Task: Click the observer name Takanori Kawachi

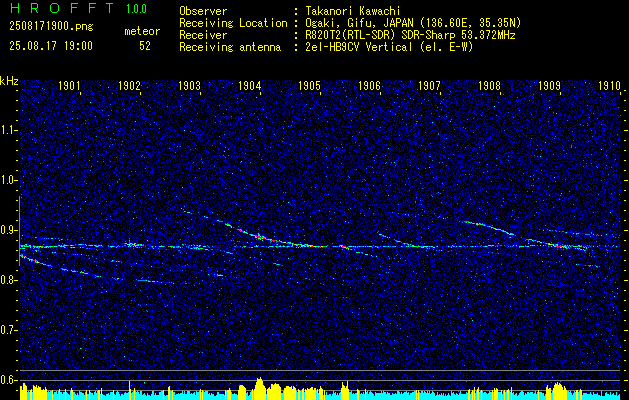Action: 353,11
